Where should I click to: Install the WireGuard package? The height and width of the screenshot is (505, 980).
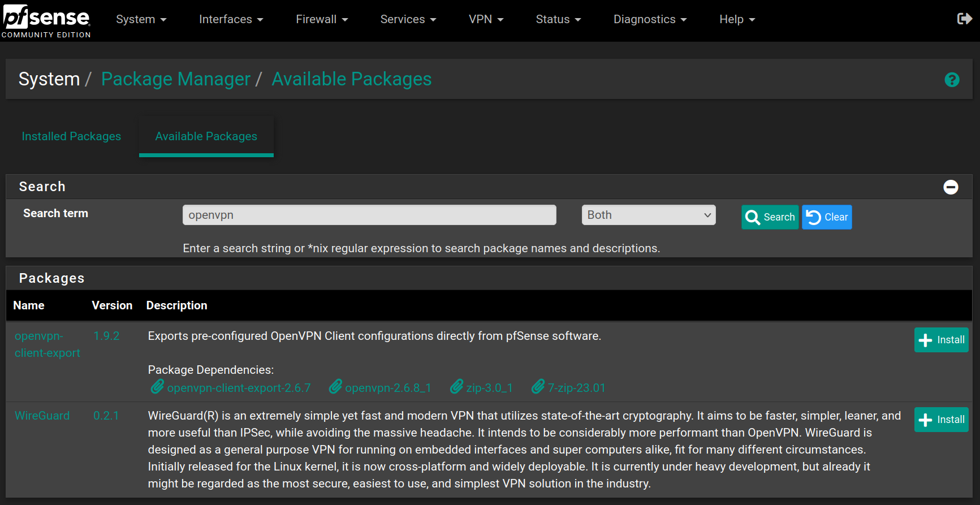point(941,420)
